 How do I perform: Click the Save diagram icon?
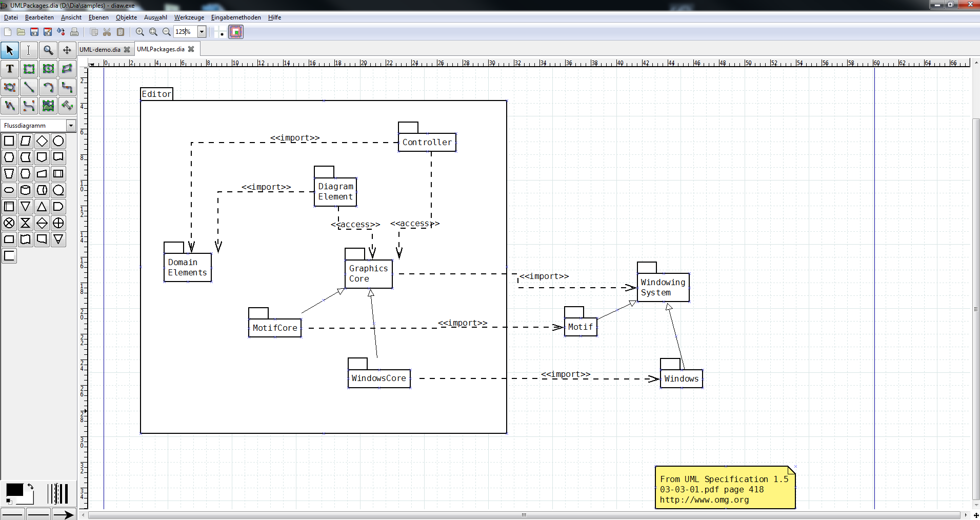tap(34, 32)
